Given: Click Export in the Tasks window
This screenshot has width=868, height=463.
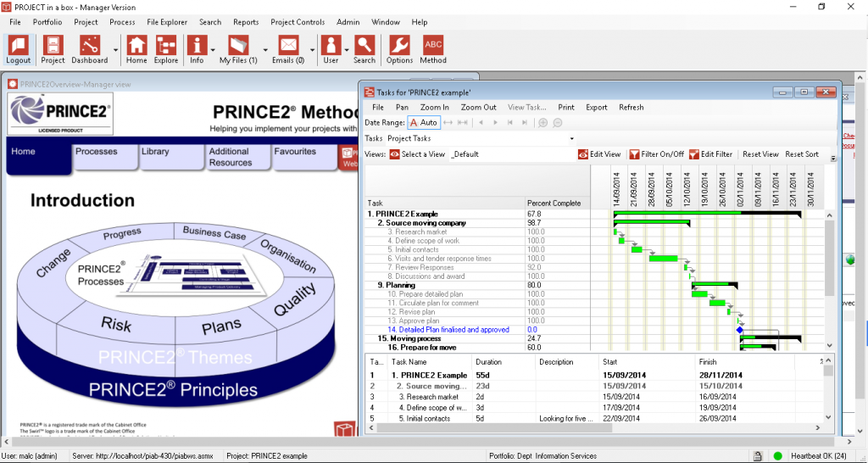Looking at the screenshot, I should (x=597, y=108).
